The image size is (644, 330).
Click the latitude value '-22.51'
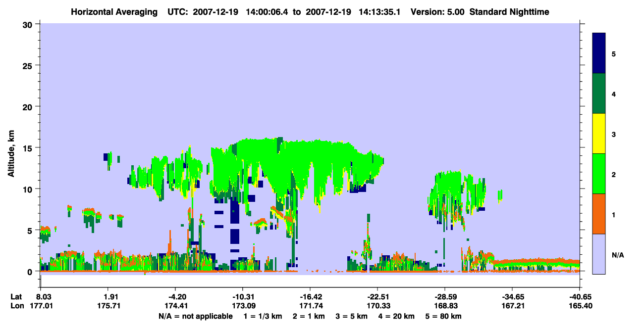point(377,296)
